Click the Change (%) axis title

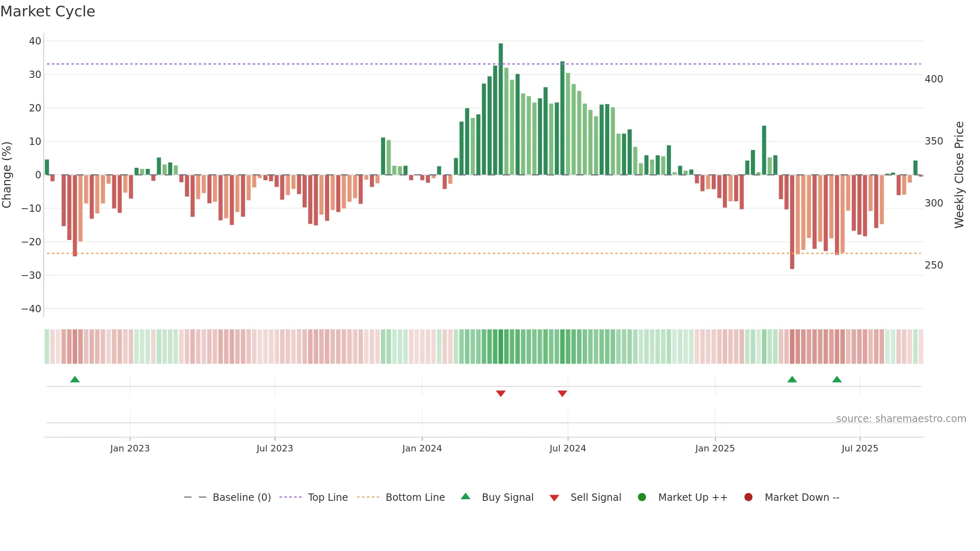coord(7,175)
